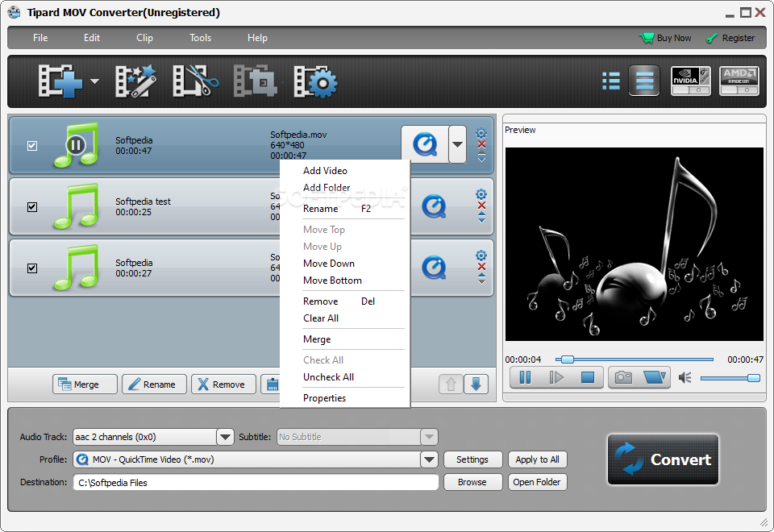Open the Subtitle dropdown
The height and width of the screenshot is (532, 774).
[x=429, y=437]
